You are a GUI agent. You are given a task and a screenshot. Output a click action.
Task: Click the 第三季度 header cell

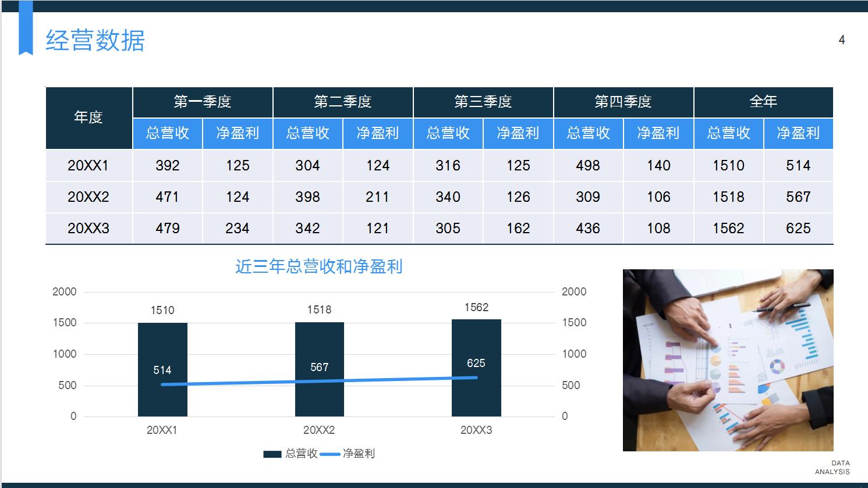[483, 102]
